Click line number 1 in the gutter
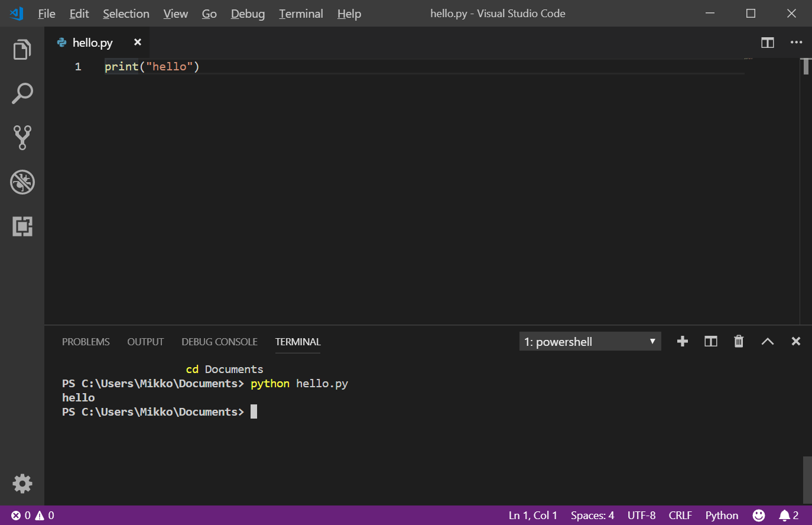The height and width of the screenshot is (525, 812). point(78,67)
